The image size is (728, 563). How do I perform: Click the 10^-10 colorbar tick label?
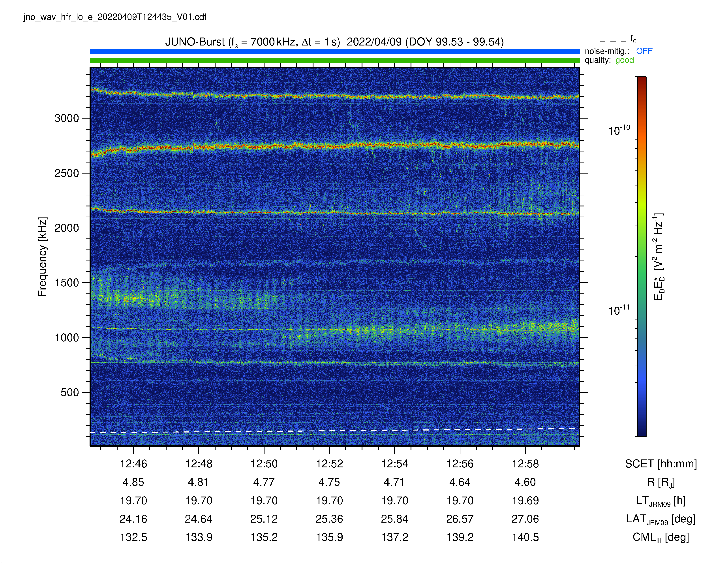coord(619,130)
